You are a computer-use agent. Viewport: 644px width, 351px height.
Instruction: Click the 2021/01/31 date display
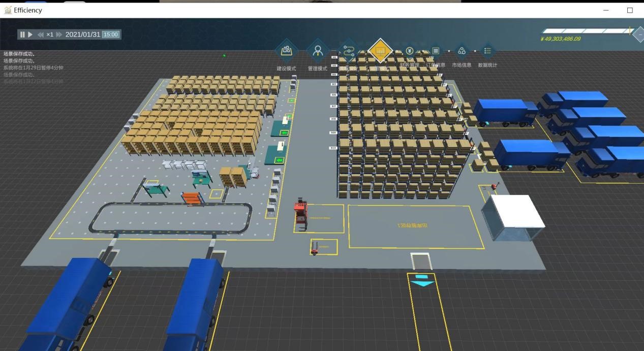(83, 35)
